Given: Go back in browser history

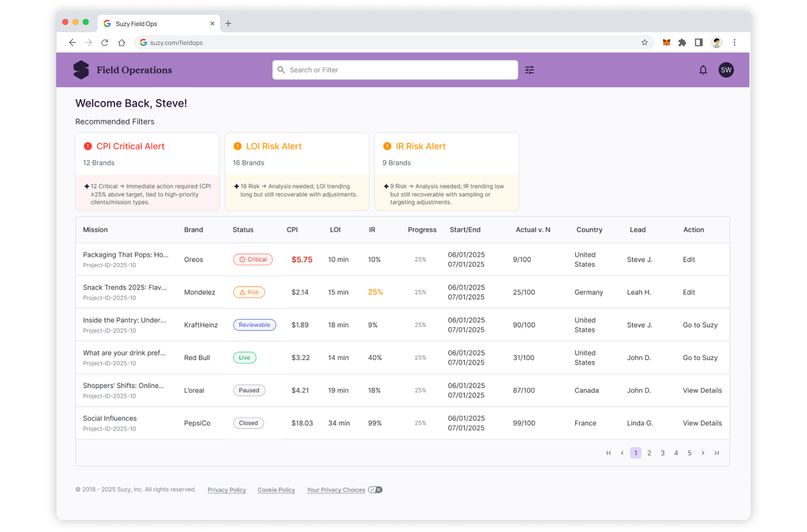Looking at the screenshot, I should [72, 42].
